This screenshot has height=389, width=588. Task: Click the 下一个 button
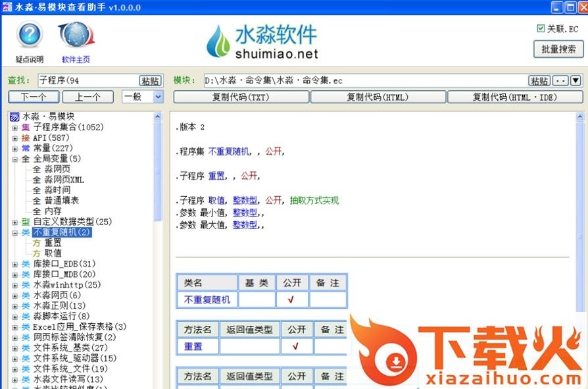point(34,97)
